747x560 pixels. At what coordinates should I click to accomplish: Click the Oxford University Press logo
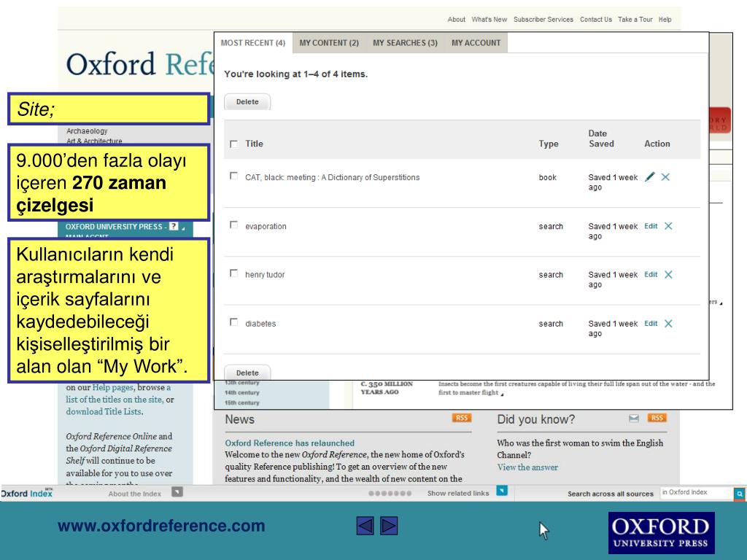[x=661, y=533]
